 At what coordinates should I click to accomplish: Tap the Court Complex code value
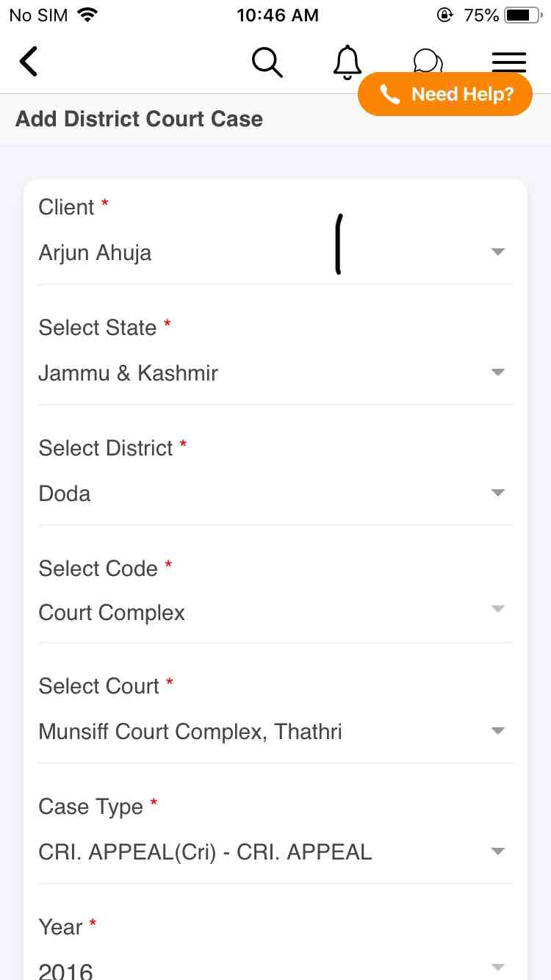[x=112, y=613]
